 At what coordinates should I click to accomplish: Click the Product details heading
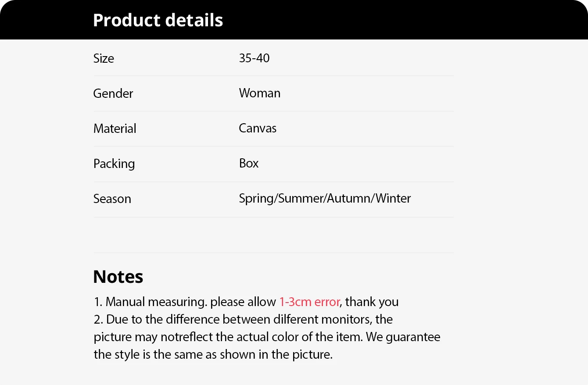(158, 20)
